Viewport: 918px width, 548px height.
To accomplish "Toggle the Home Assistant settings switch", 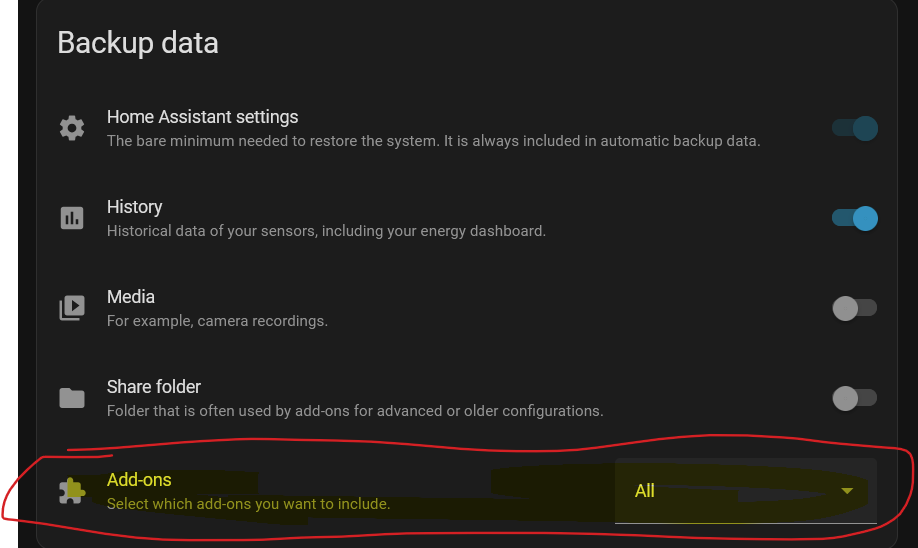I will pyautogui.click(x=855, y=128).
